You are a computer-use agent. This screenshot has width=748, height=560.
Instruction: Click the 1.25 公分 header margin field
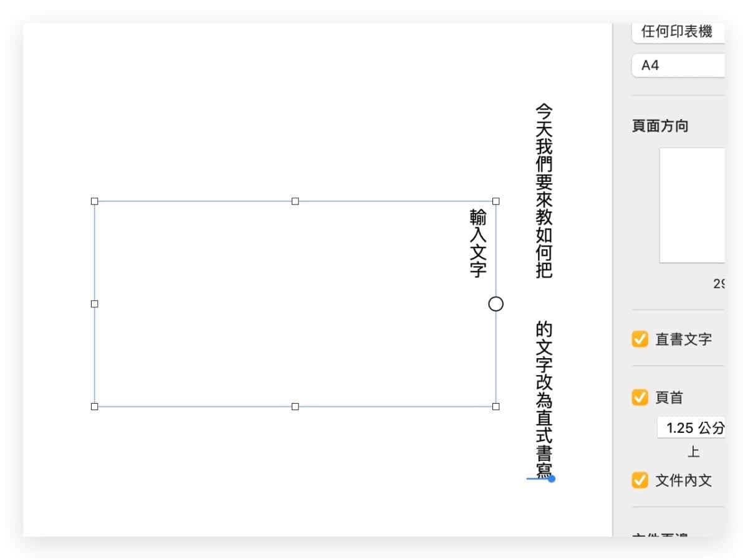[692, 428]
